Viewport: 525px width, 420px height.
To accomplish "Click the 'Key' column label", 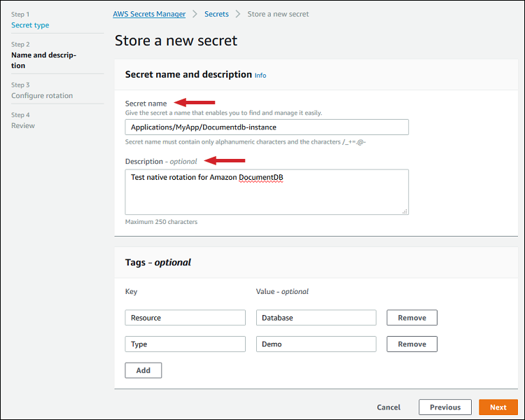I will point(131,291).
